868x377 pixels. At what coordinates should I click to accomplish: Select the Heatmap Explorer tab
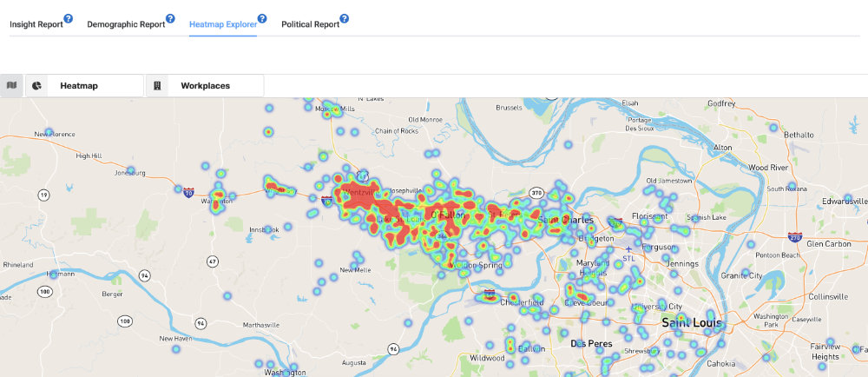coord(222,24)
